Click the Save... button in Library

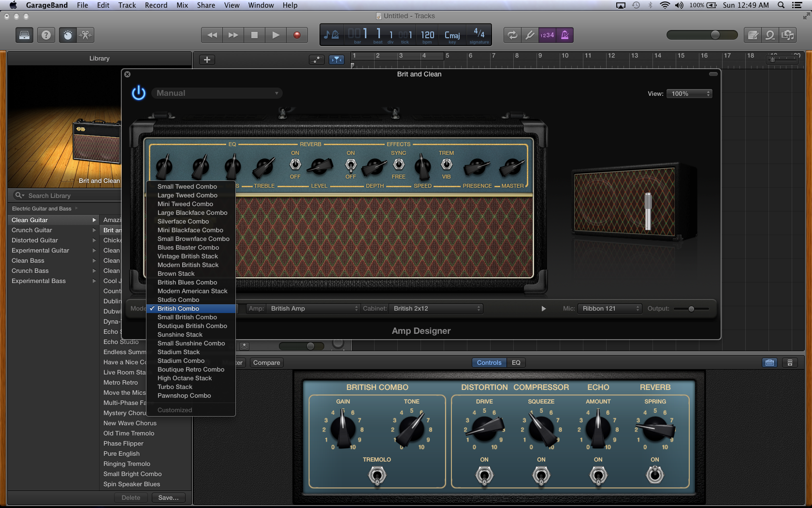[x=168, y=497]
